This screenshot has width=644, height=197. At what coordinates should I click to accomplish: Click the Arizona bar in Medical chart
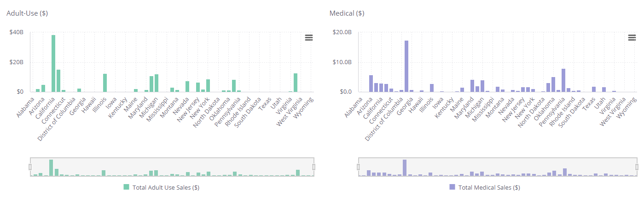[x=371, y=84]
